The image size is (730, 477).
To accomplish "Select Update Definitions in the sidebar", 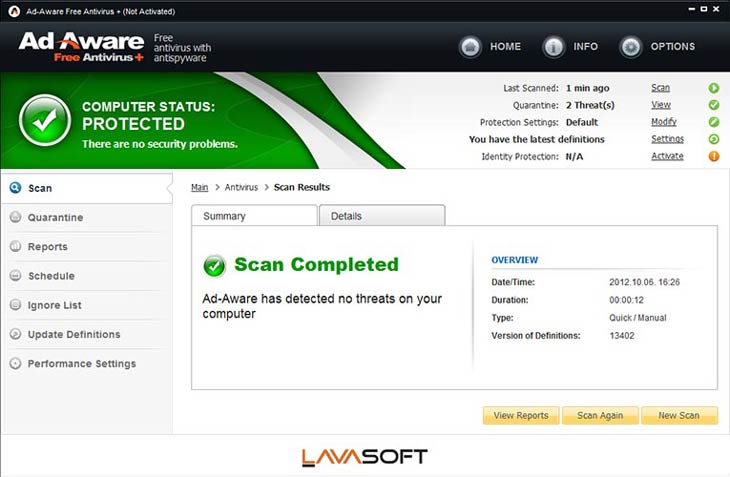I will pos(87,335).
